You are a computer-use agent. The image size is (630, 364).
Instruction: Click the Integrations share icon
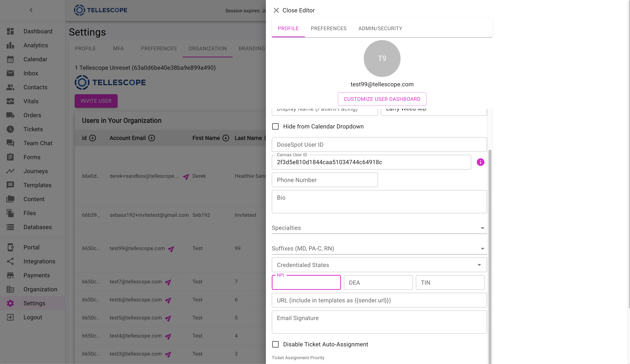(x=10, y=261)
